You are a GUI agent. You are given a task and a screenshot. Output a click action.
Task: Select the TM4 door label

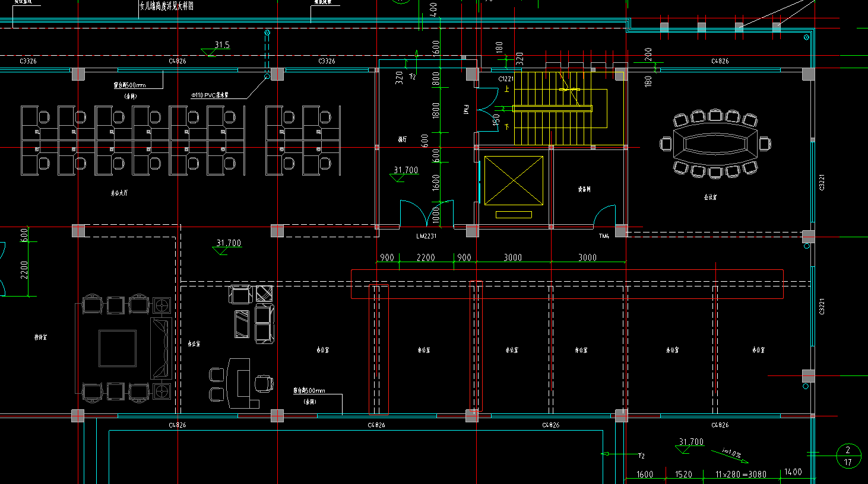[x=604, y=236]
